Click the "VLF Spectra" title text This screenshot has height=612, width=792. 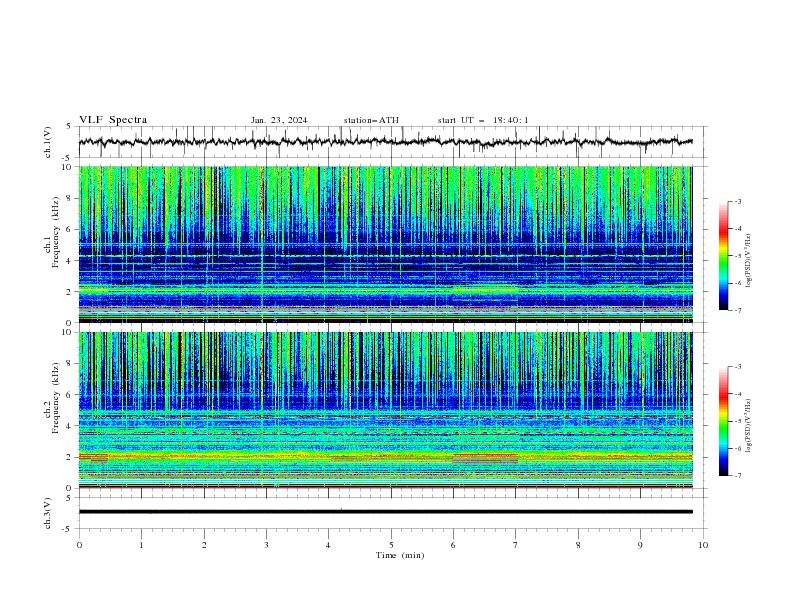tap(113, 120)
